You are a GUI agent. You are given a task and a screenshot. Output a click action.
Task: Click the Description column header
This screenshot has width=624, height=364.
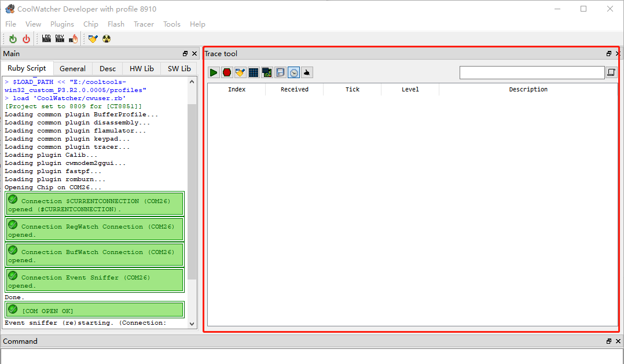coord(528,90)
